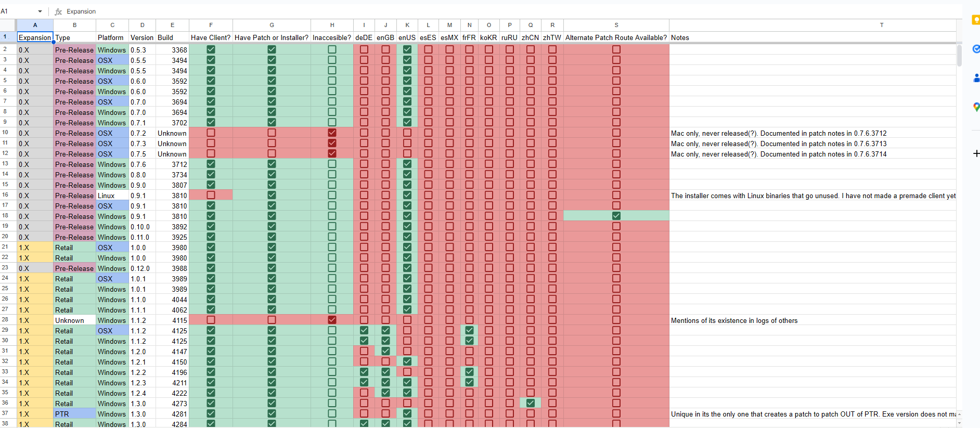Viewport: 980px width, 428px height.
Task: Click the plus Get add-ons icon
Action: point(976,153)
